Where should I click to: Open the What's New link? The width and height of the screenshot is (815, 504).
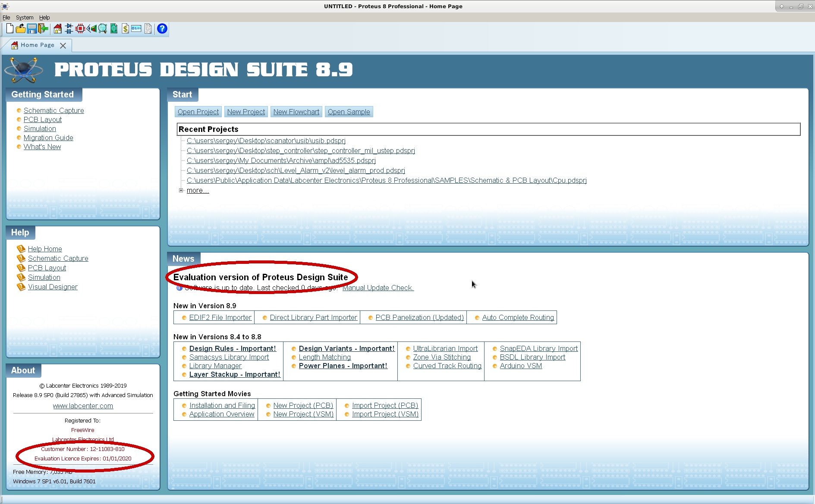click(42, 147)
